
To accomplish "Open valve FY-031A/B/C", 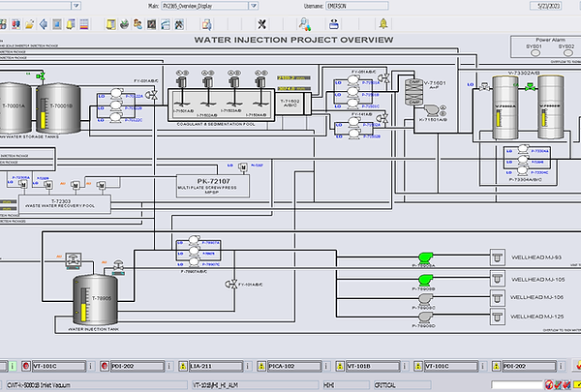I will pyautogui.click(x=152, y=95).
